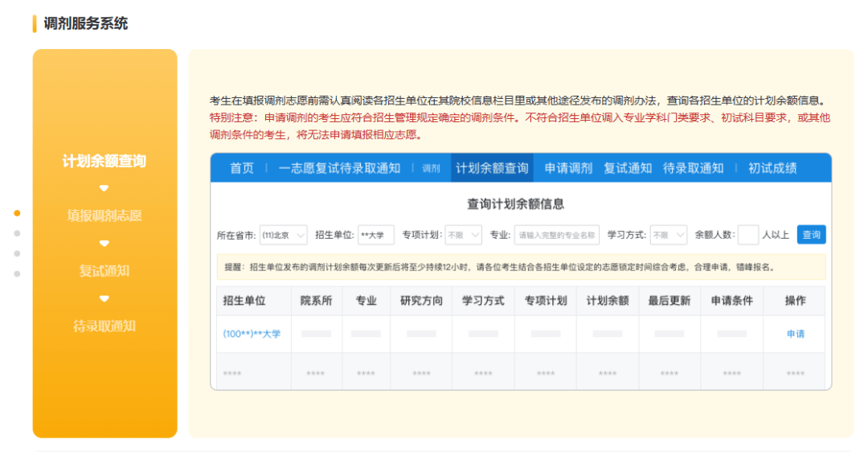Switch to the 申请调剂 tab
868x452 pixels.
tap(568, 168)
